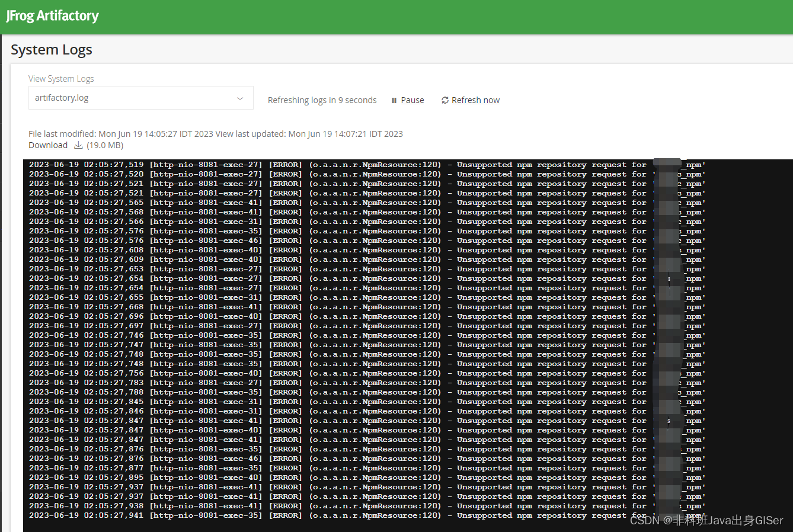Click log line timestamped 02:05:27,668
Screen dimensions: 793x532
(367, 307)
